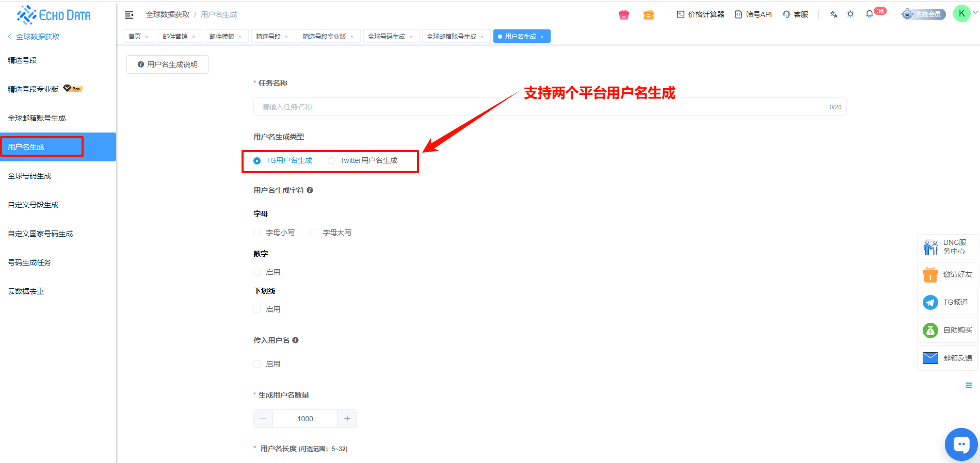Open the TG频道 Telegram icon

coord(930,302)
